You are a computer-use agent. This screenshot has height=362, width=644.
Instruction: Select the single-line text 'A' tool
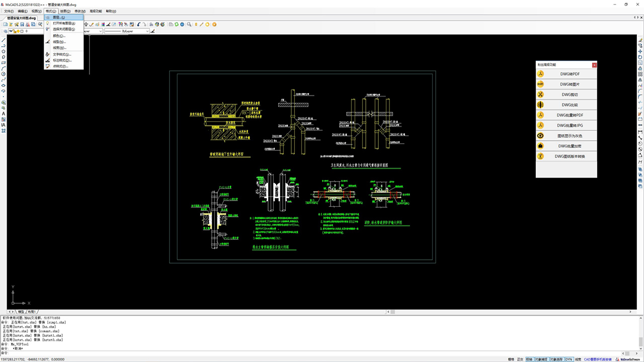click(4, 114)
